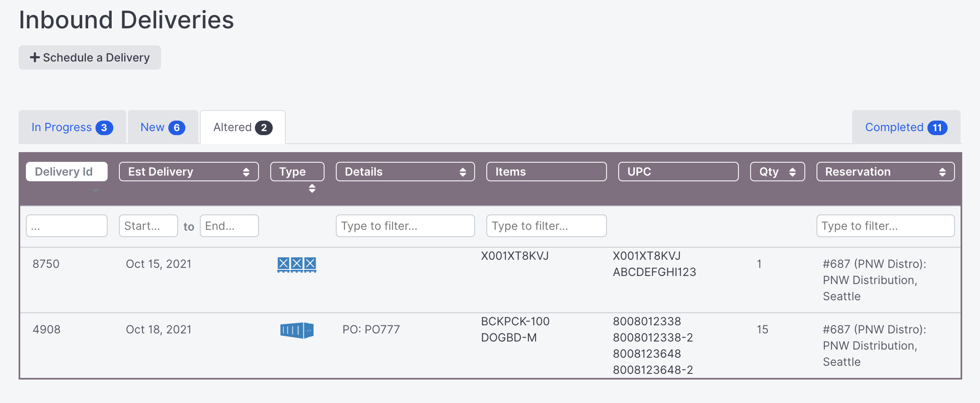
Task: Click the Schedule a Delivery button
Action: [90, 57]
